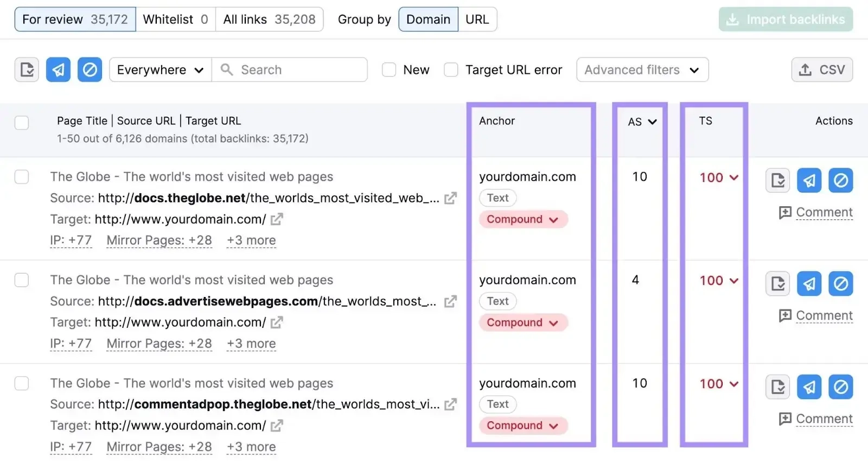Group results by URL
Image resolution: width=868 pixels, height=462 pixels.
click(x=477, y=20)
